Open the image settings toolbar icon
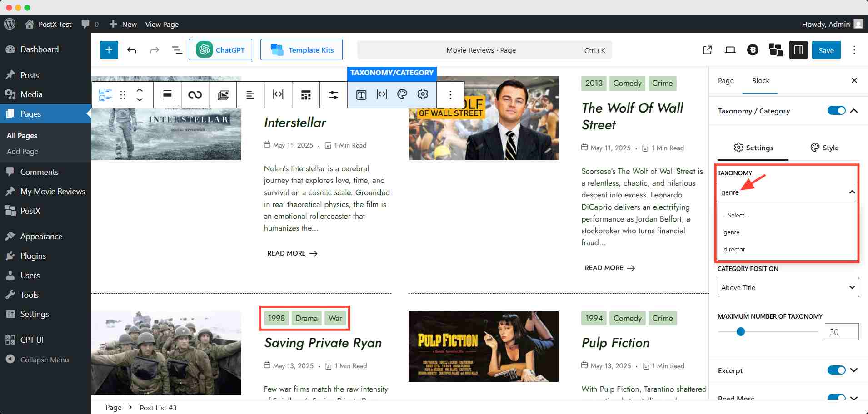Viewport: 868px width, 414px height. (x=223, y=94)
